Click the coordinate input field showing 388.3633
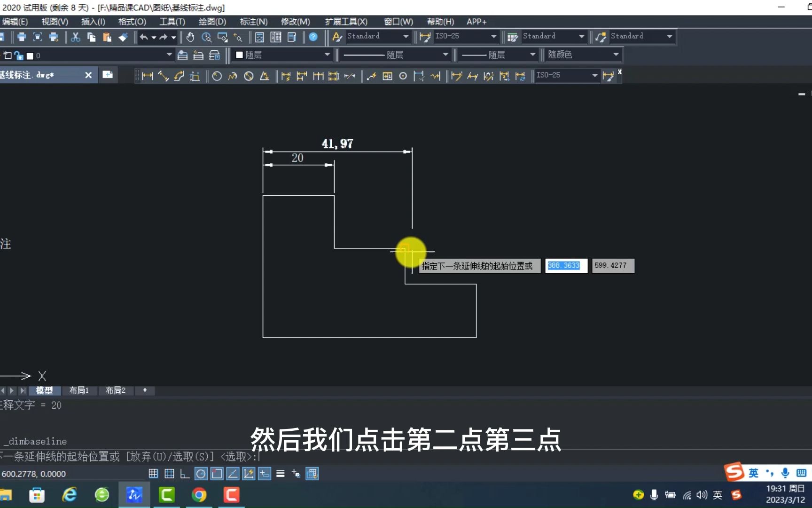The width and height of the screenshot is (812, 508). point(565,265)
